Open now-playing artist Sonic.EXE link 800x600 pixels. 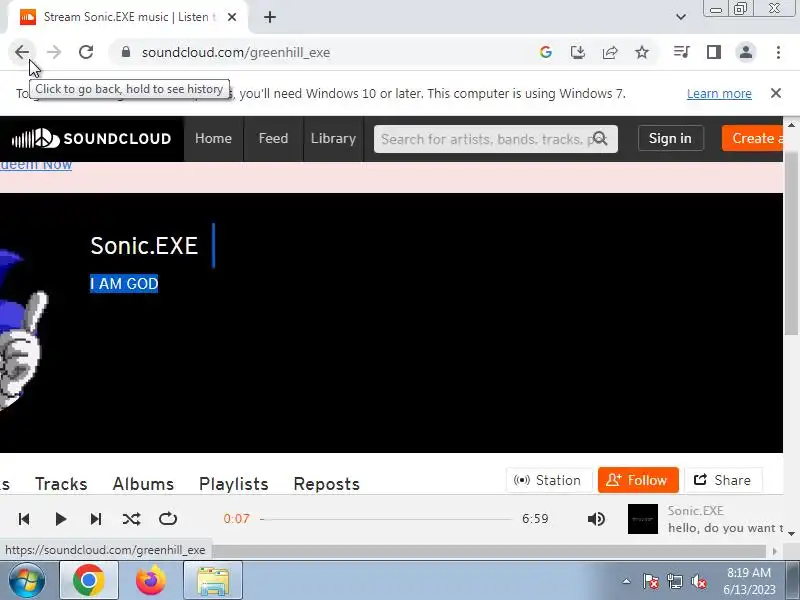pos(695,511)
